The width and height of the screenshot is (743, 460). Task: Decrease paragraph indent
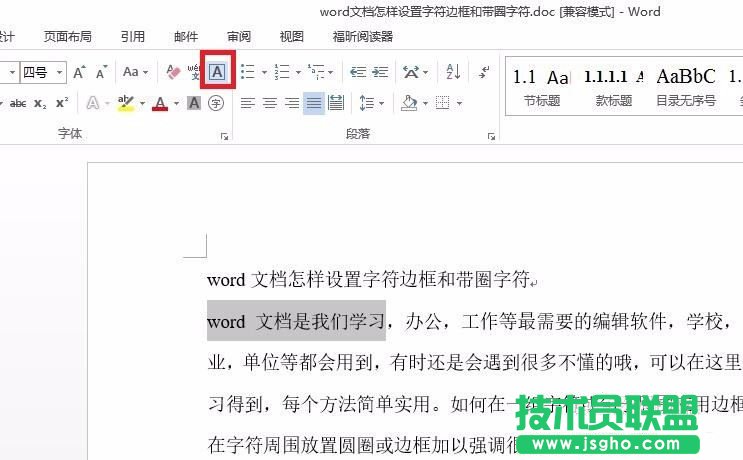point(358,72)
